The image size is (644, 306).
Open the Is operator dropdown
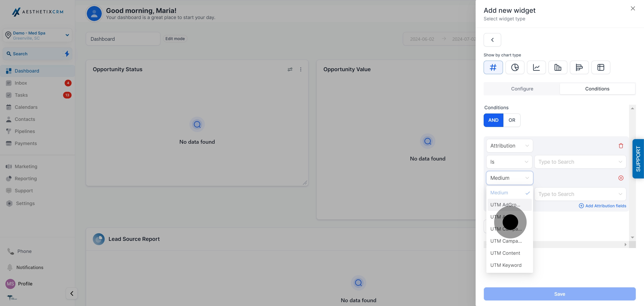tap(509, 162)
